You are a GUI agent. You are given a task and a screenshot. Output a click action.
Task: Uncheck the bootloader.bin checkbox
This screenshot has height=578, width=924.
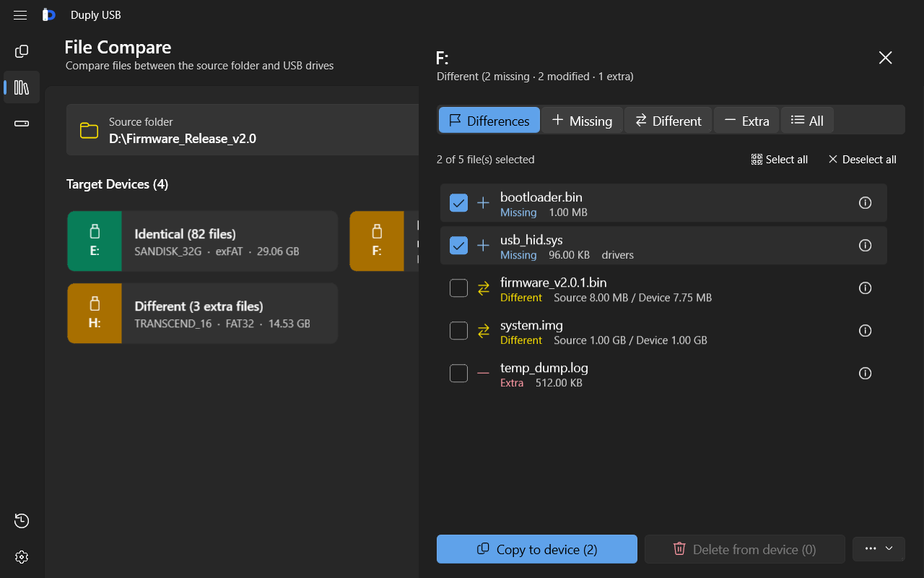click(458, 203)
